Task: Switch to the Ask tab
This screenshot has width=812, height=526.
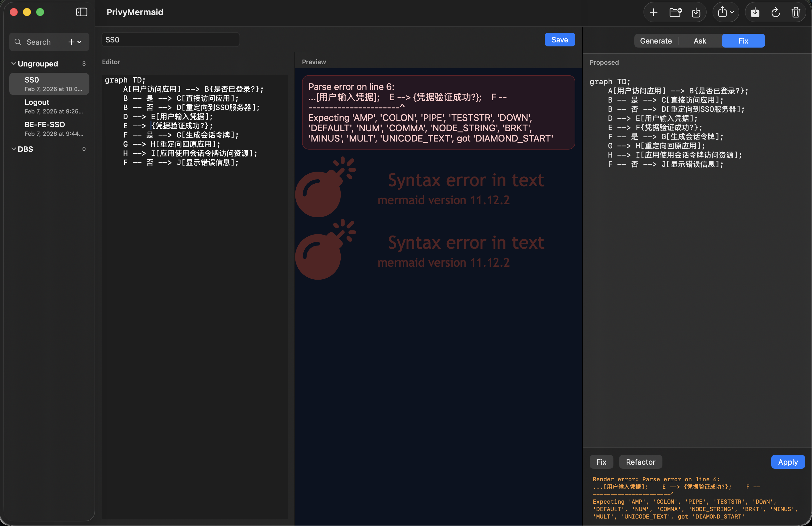Action: click(x=699, y=41)
